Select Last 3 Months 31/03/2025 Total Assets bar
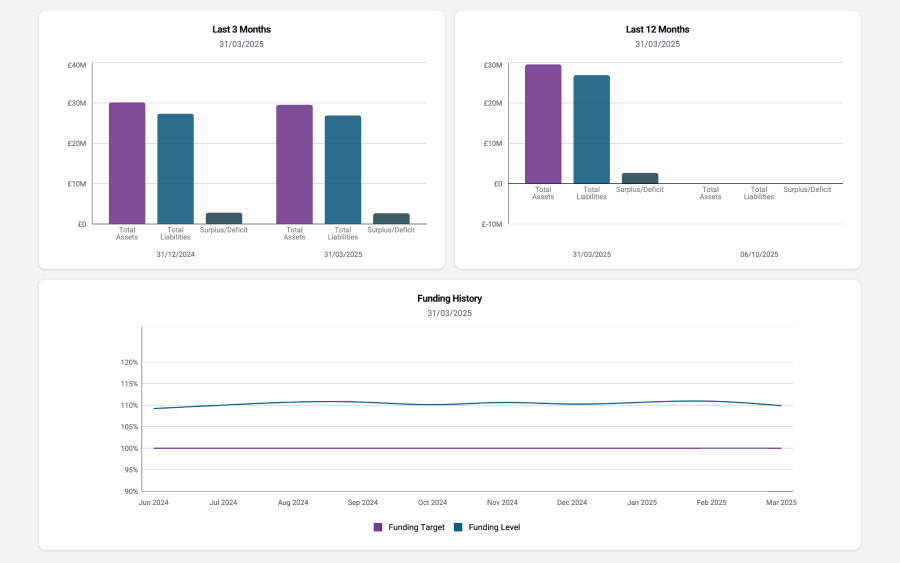900x563 pixels. click(294, 164)
